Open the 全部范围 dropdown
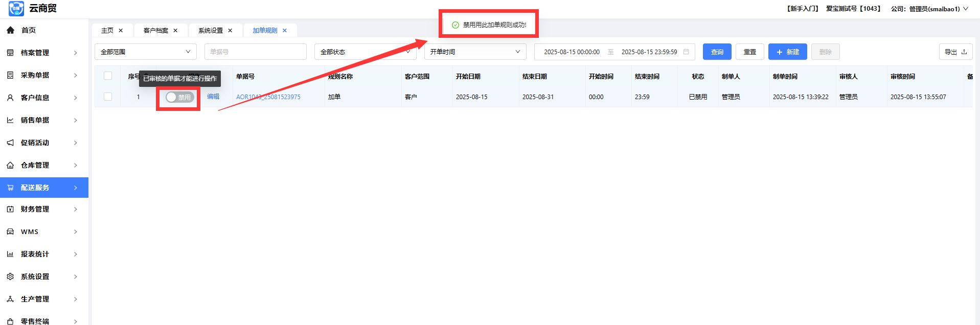 click(x=145, y=52)
